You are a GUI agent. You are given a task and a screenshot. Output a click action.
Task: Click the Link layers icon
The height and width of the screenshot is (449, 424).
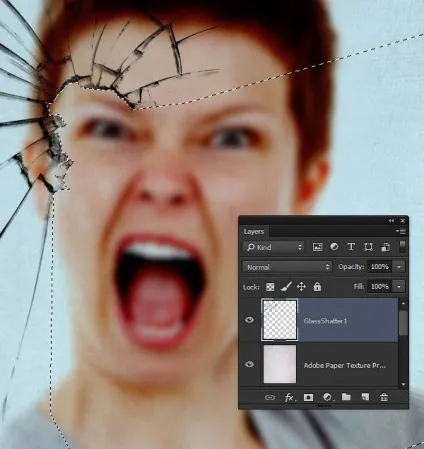pos(269,397)
